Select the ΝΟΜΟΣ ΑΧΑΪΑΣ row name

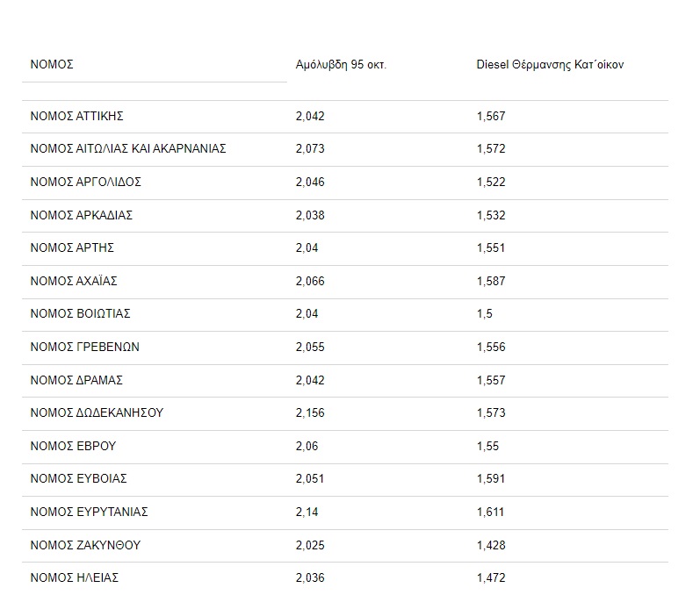tap(74, 281)
